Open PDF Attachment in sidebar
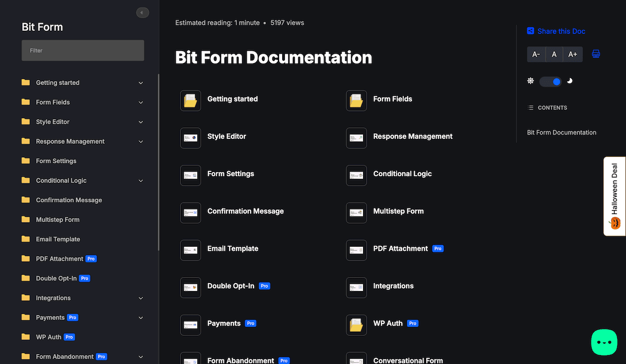The height and width of the screenshot is (364, 626). pos(59,259)
